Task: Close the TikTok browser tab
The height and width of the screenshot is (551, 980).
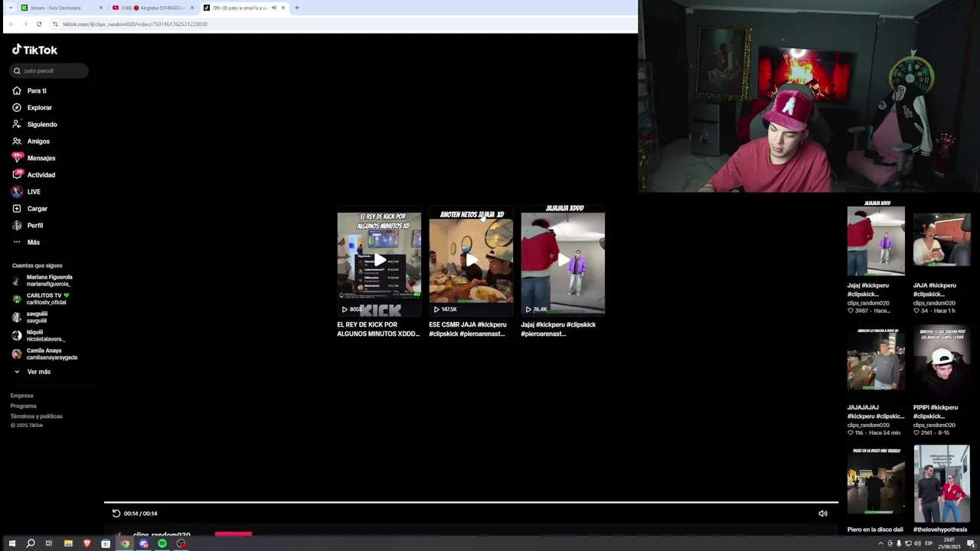Action: click(x=283, y=8)
